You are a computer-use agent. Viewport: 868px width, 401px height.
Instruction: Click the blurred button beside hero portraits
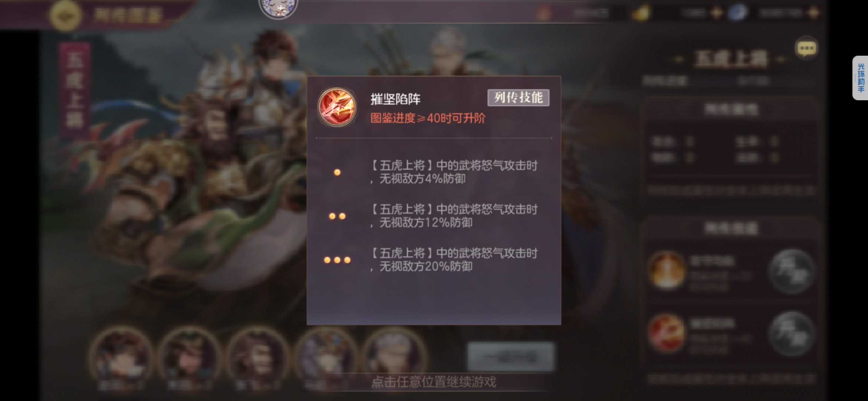(511, 357)
